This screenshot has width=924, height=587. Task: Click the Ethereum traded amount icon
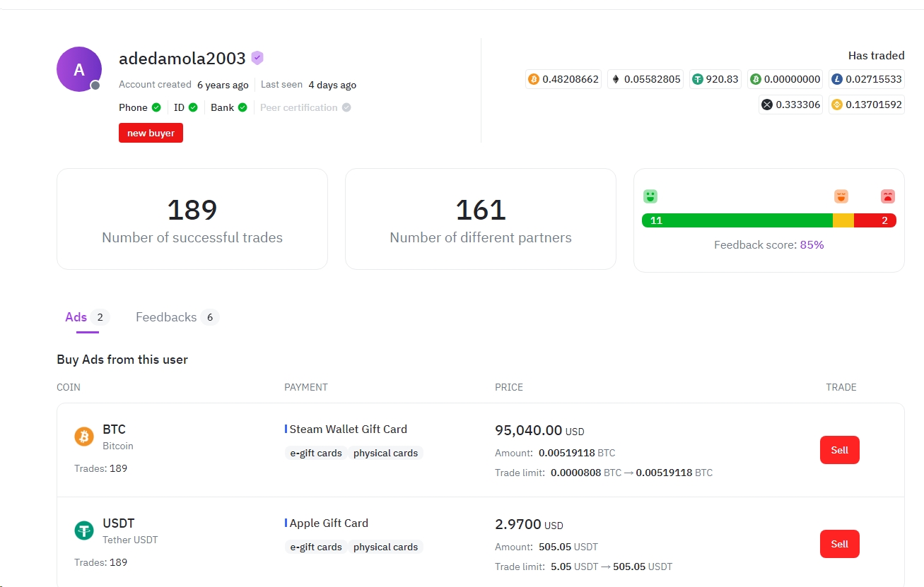[x=615, y=79]
